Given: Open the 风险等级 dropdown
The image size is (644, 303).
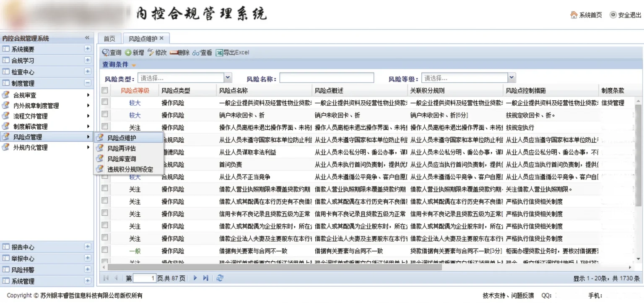Looking at the screenshot, I should tap(511, 78).
